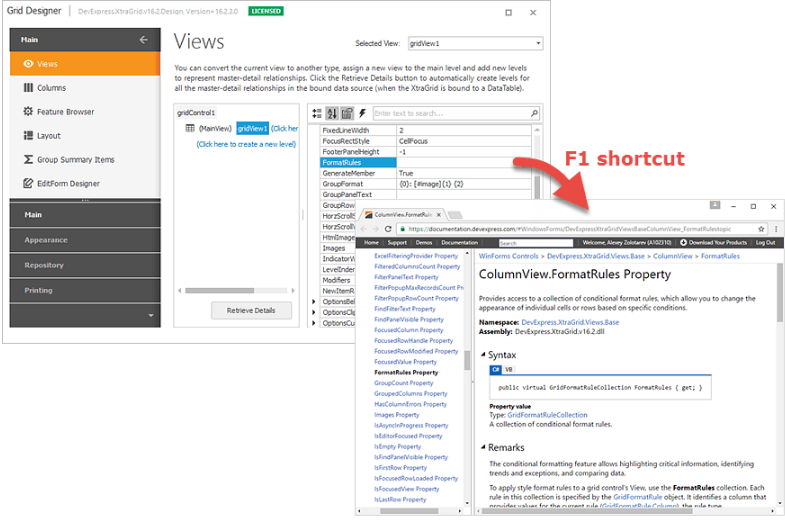Open the ColumnView breadcrumb link
Screen dimensions: 785x520
coord(672,256)
